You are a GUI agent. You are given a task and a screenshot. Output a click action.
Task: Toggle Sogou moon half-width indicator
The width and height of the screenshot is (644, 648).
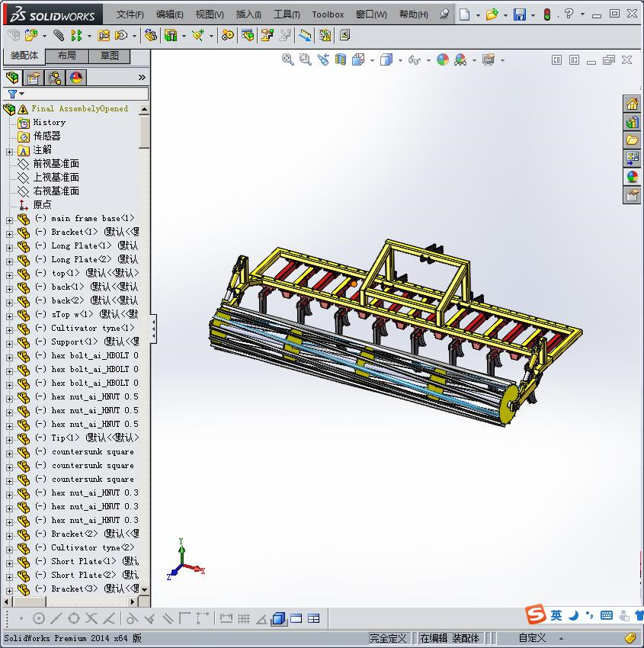point(573,615)
